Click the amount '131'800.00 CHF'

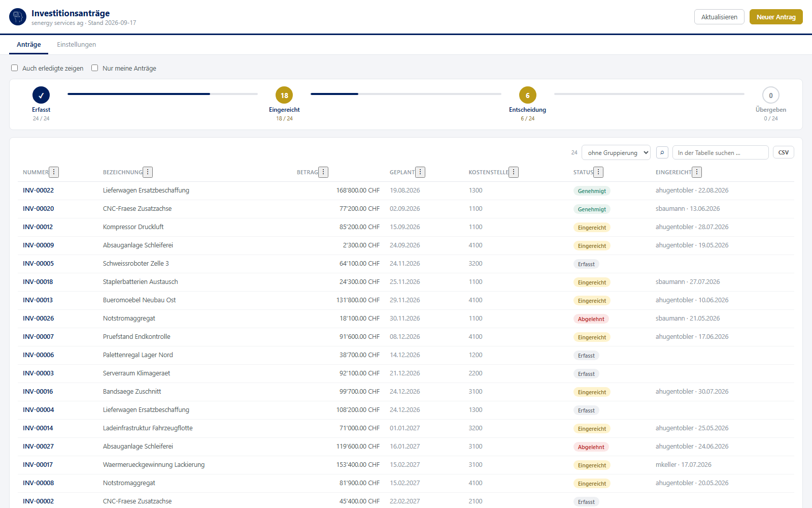tap(358, 300)
